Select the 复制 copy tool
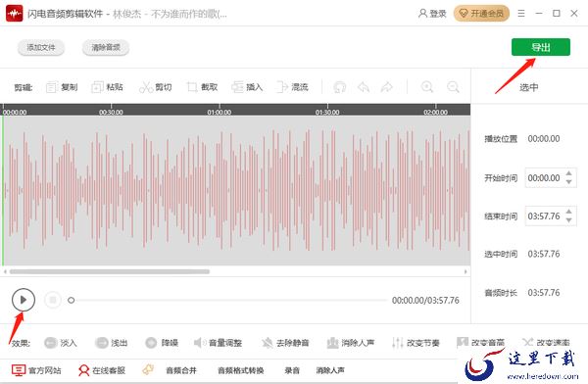The height and width of the screenshot is (384, 588). click(62, 87)
